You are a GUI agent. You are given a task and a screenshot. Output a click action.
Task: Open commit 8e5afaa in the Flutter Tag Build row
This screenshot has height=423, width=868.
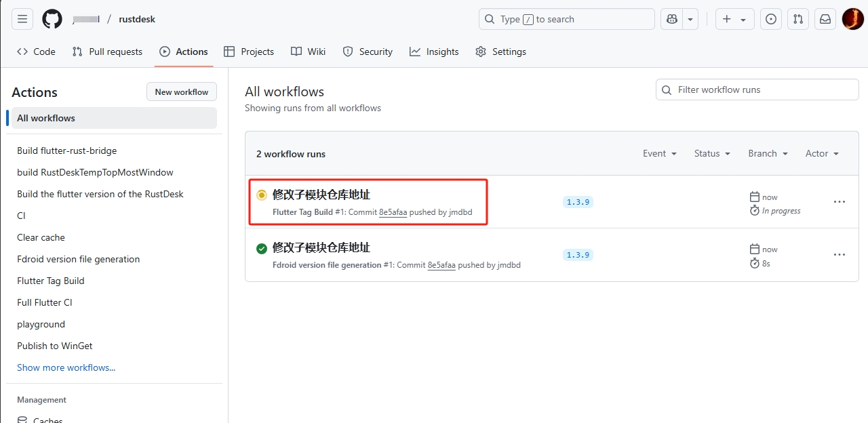393,212
